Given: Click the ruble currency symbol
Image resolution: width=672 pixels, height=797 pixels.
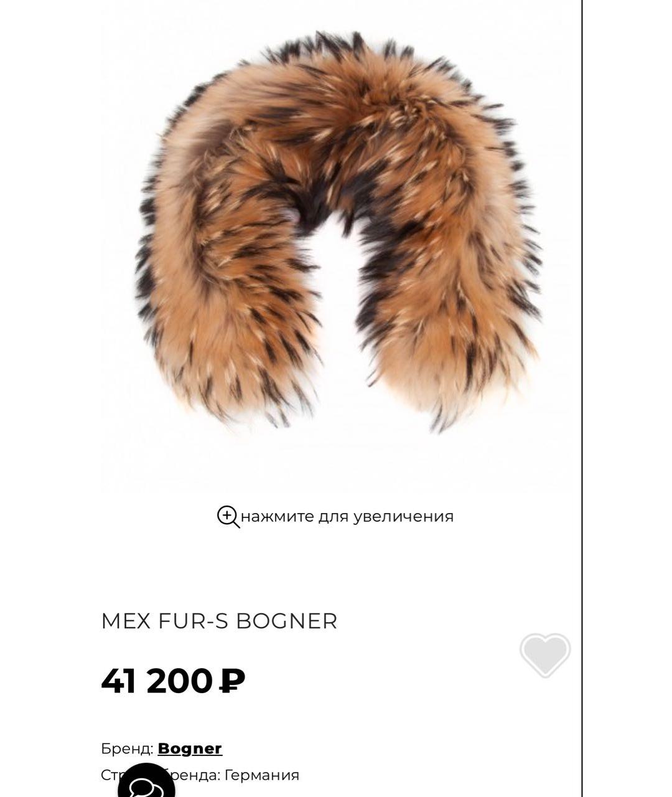Looking at the screenshot, I should [233, 681].
